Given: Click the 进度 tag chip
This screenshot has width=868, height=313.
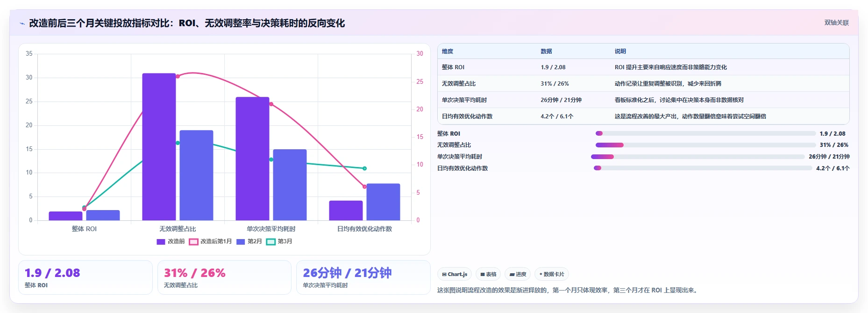Looking at the screenshot, I should tap(518, 274).
